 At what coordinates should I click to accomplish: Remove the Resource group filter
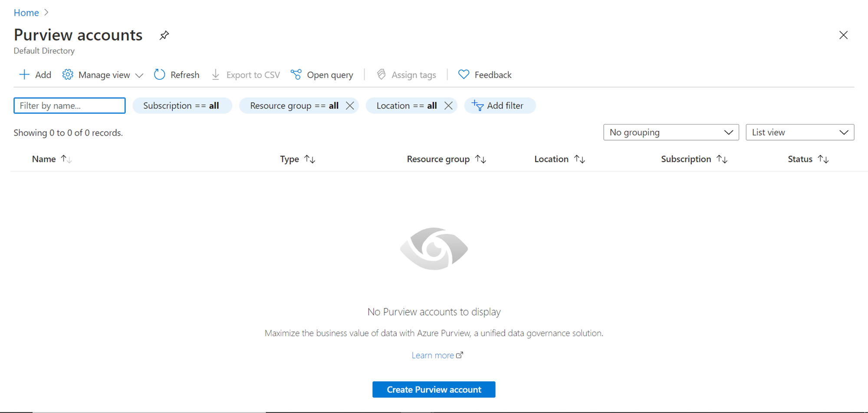(x=350, y=105)
